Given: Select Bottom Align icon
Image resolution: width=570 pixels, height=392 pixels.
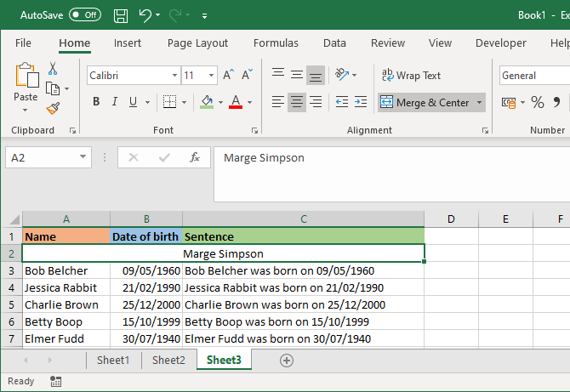Looking at the screenshot, I should (316, 75).
